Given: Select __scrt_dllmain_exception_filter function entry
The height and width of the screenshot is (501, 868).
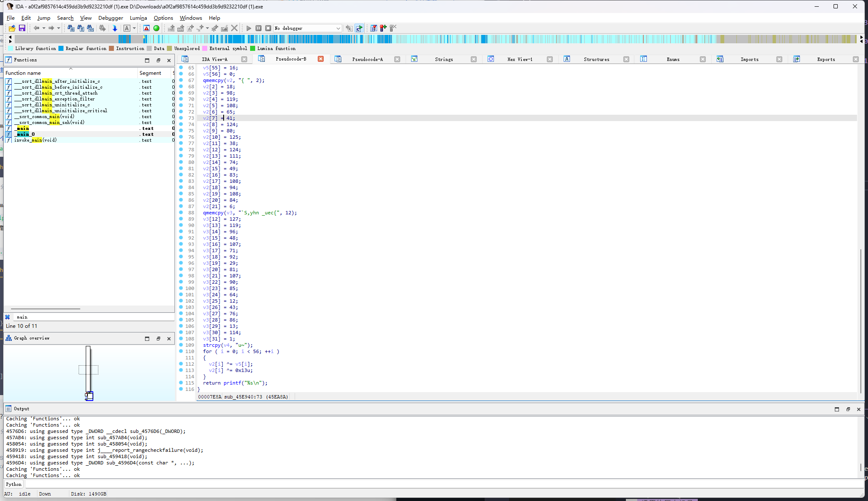Looking at the screenshot, I should (89, 99).
